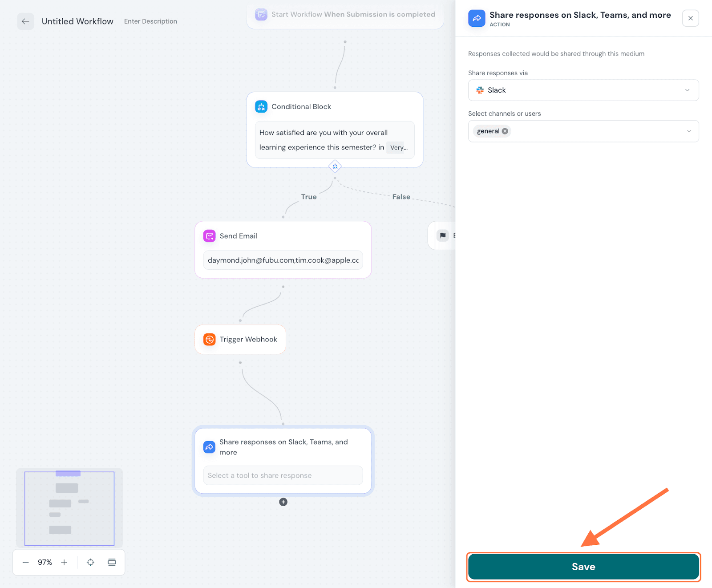Expand the Select channels or users dropdown

[x=688, y=131]
